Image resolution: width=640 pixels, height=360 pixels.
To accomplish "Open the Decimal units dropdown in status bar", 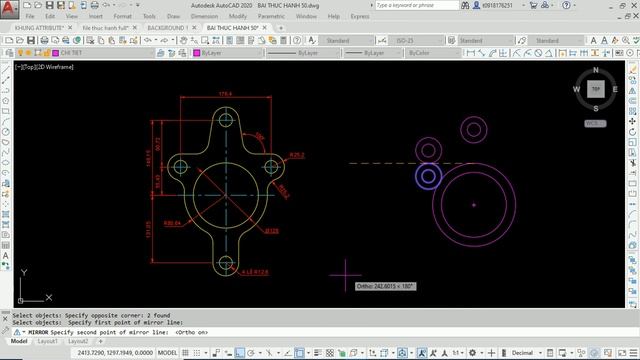I will [x=526, y=353].
